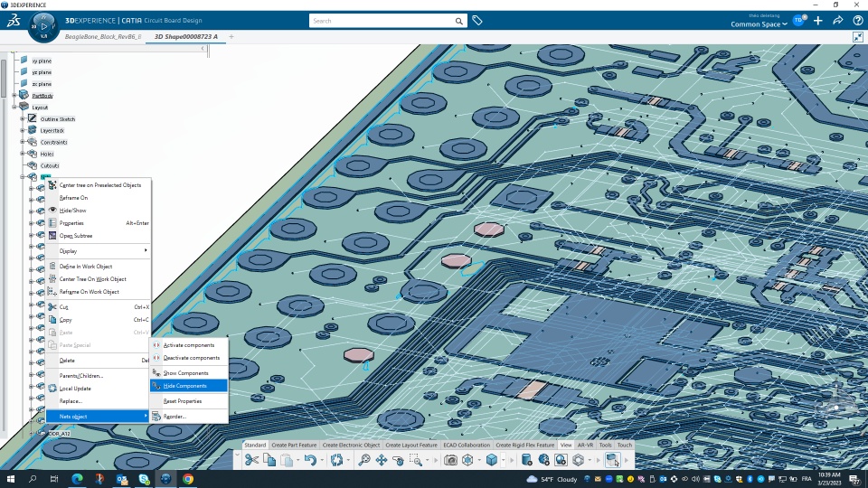
Task: Click the plus Add icon in top bar
Action: 818,21
